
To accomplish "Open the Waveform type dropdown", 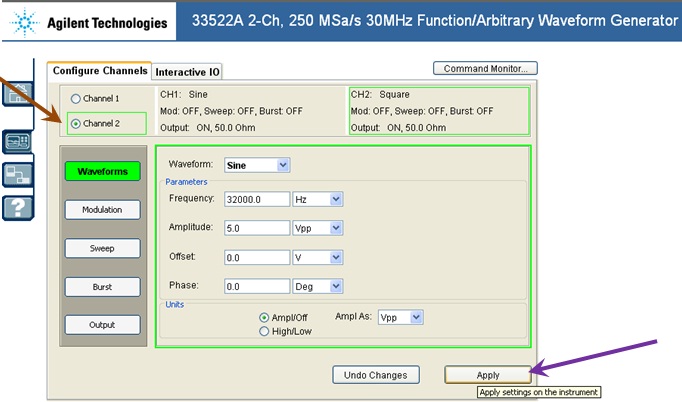I will pos(282,165).
